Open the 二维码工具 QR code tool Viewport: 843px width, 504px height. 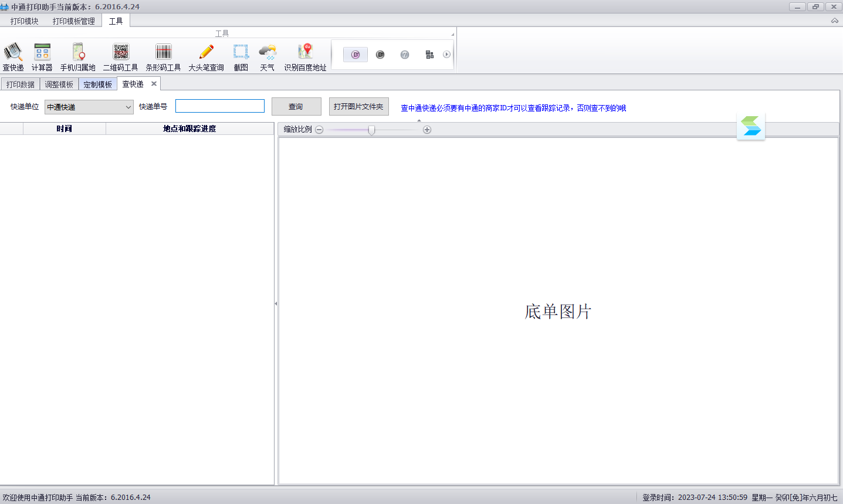(x=121, y=57)
